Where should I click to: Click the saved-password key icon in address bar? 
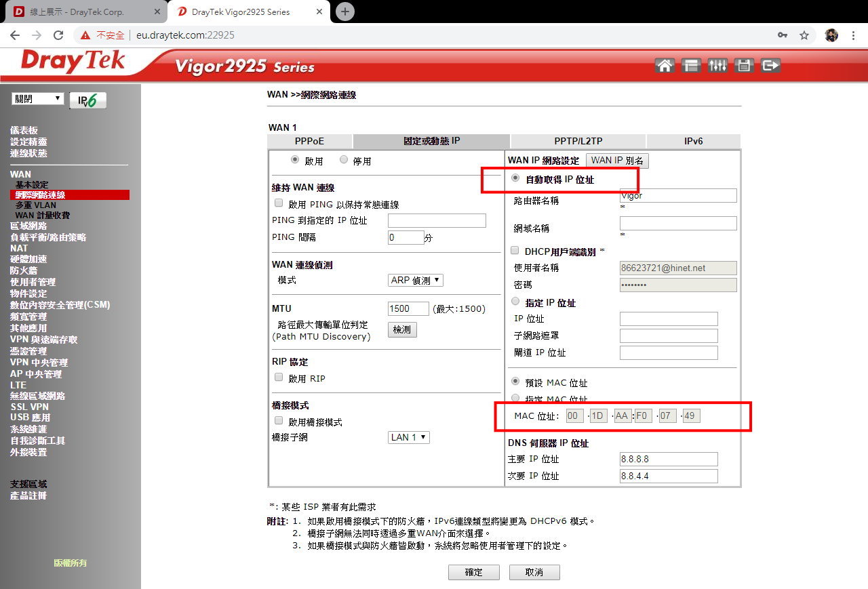tap(783, 35)
